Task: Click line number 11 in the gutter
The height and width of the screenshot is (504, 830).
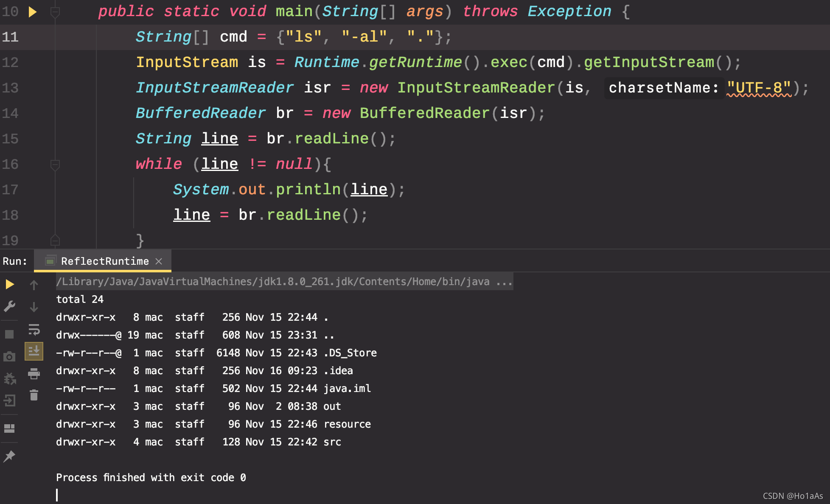Action: click(x=10, y=37)
